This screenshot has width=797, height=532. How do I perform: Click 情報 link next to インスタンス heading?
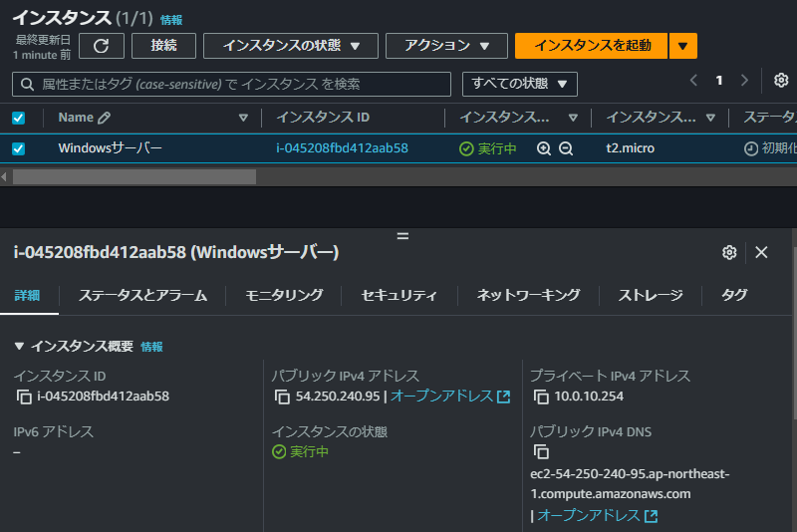[171, 20]
